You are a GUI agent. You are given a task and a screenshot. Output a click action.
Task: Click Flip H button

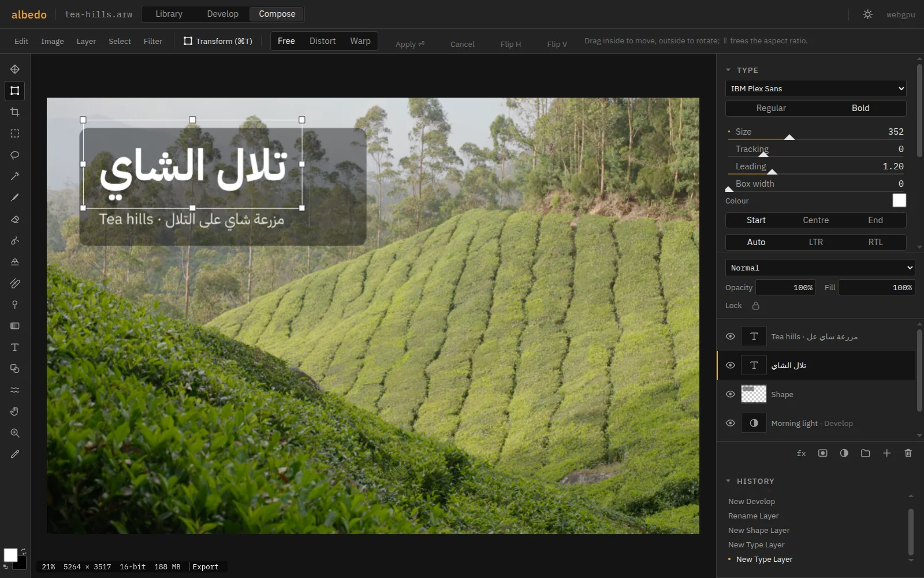511,44
